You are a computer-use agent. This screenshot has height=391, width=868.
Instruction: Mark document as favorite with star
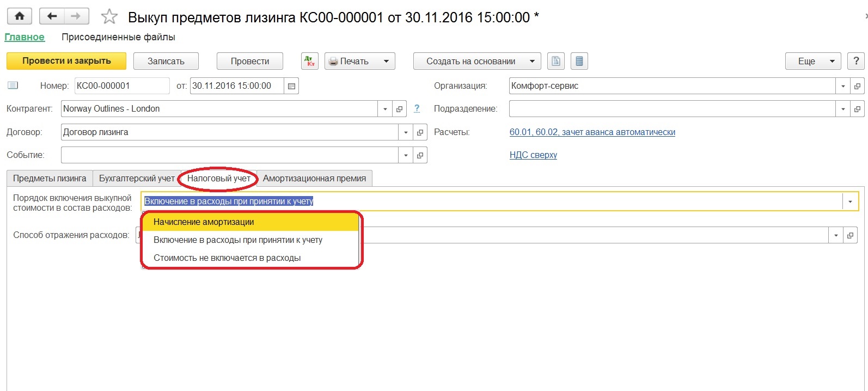[x=109, y=17]
